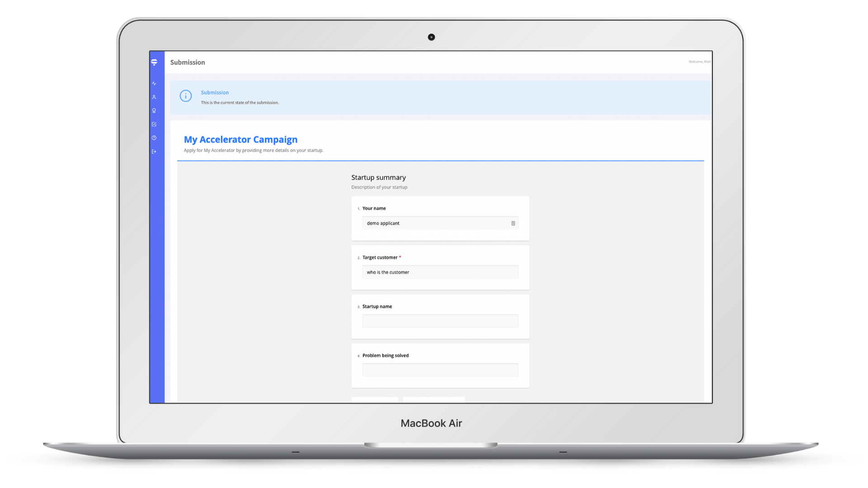Click the info icon in Submission banner
The width and height of the screenshot is (868, 488).
click(x=186, y=96)
